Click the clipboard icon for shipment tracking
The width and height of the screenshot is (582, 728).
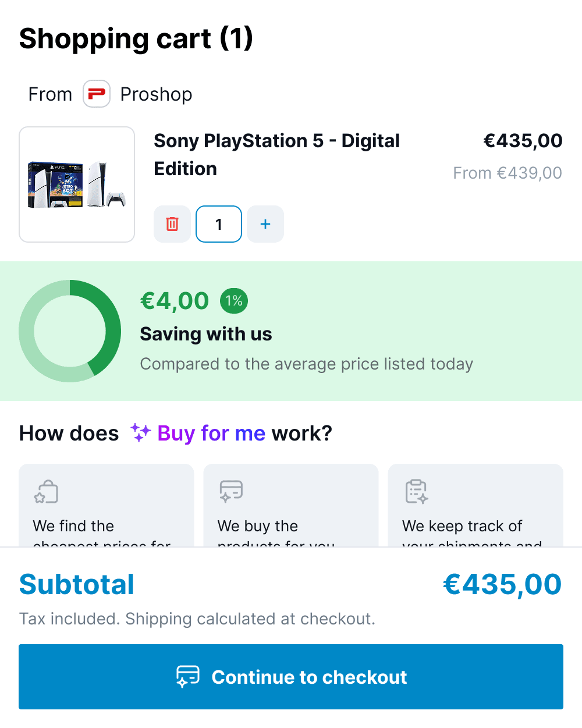point(414,491)
